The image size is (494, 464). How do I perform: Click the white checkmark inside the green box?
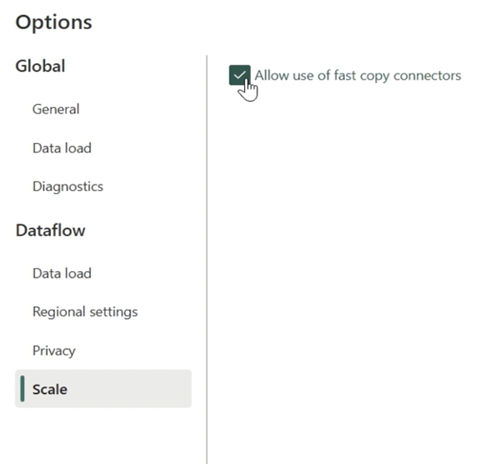pyautogui.click(x=240, y=75)
